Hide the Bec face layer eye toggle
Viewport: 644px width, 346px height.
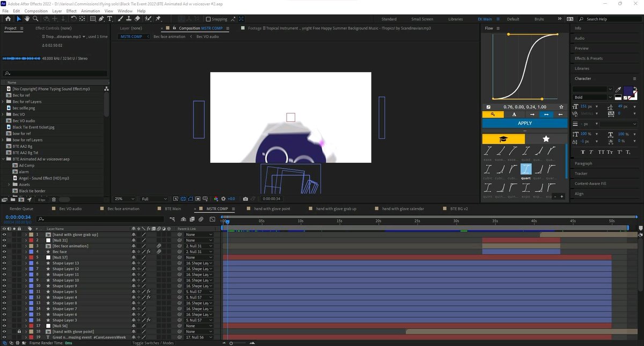tap(4, 251)
